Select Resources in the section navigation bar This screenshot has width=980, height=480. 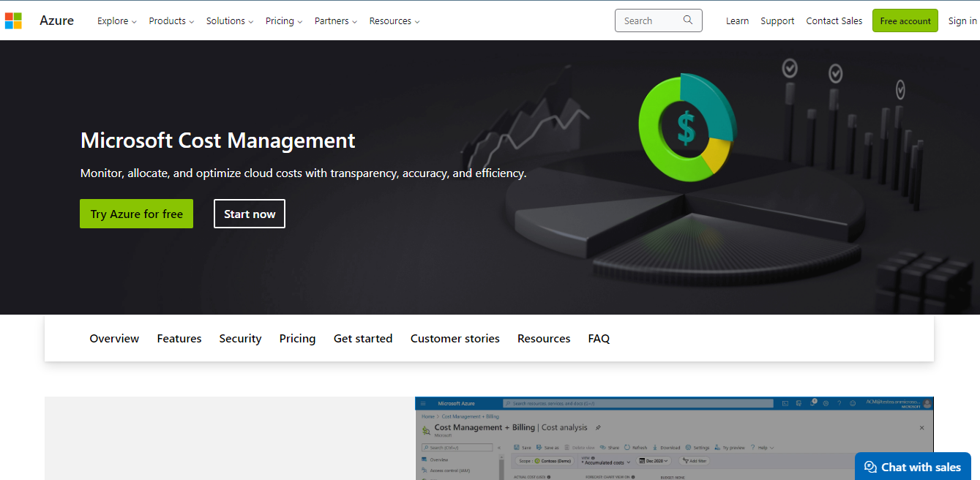[x=544, y=338]
